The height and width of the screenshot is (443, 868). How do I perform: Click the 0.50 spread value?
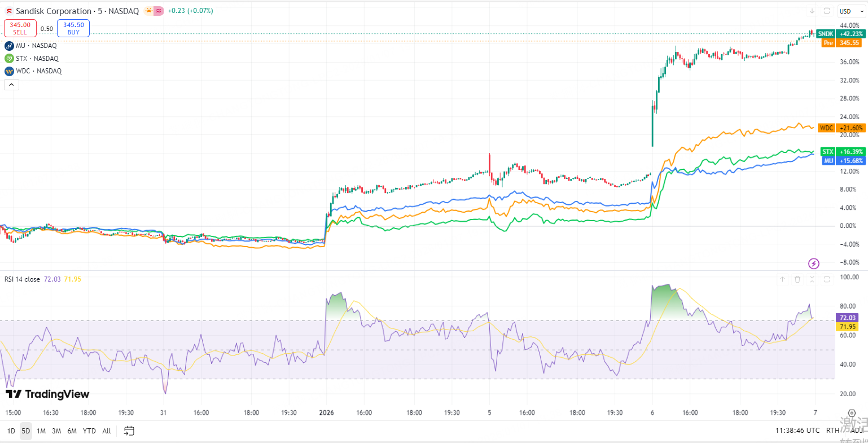(x=47, y=29)
